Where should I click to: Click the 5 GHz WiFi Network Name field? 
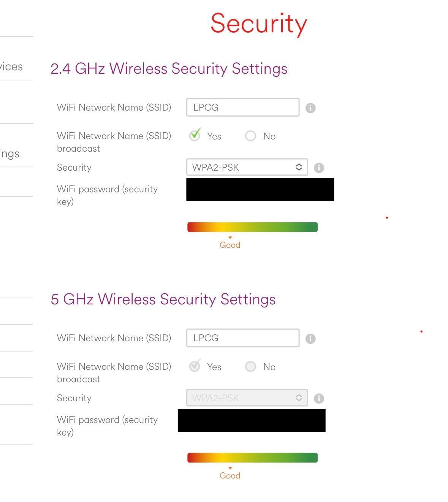243,338
